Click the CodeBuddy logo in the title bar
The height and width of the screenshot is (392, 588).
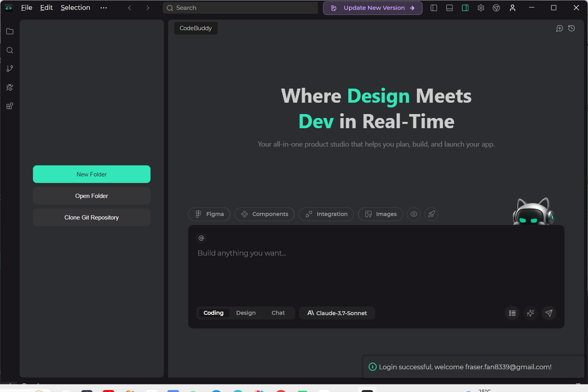click(x=9, y=8)
